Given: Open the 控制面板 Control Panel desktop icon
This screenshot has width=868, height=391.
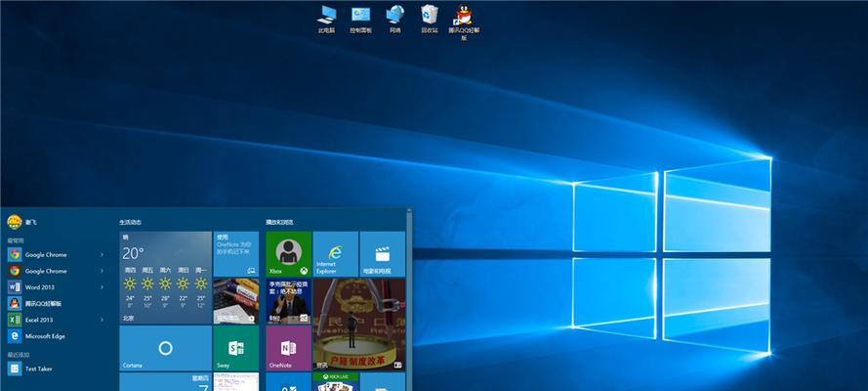Looking at the screenshot, I should click(x=360, y=20).
